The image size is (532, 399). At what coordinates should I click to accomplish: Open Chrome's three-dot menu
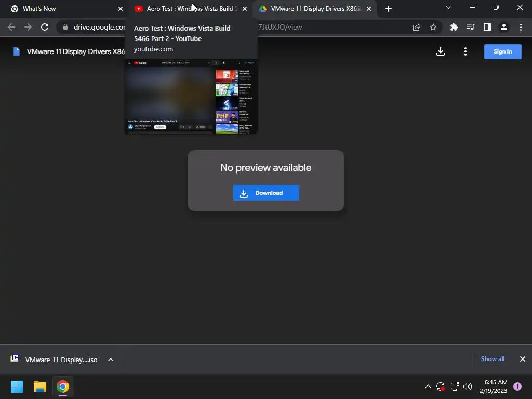tap(521, 27)
